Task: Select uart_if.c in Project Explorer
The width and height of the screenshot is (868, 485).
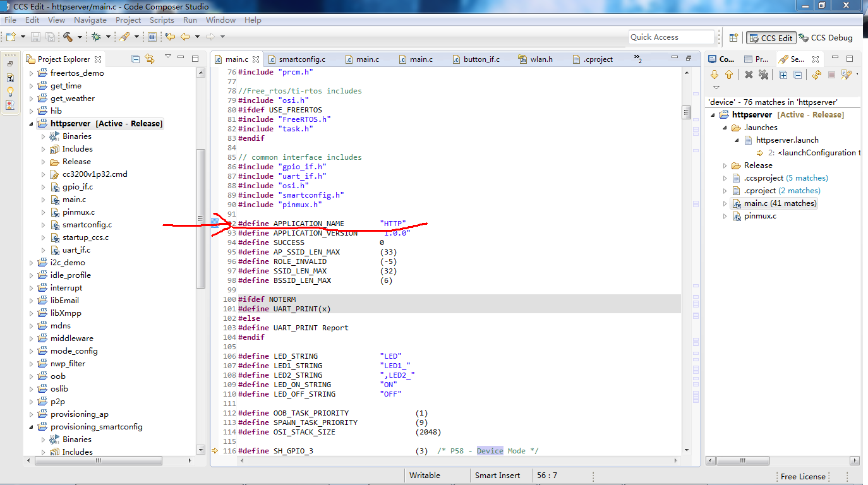Action: coord(76,250)
